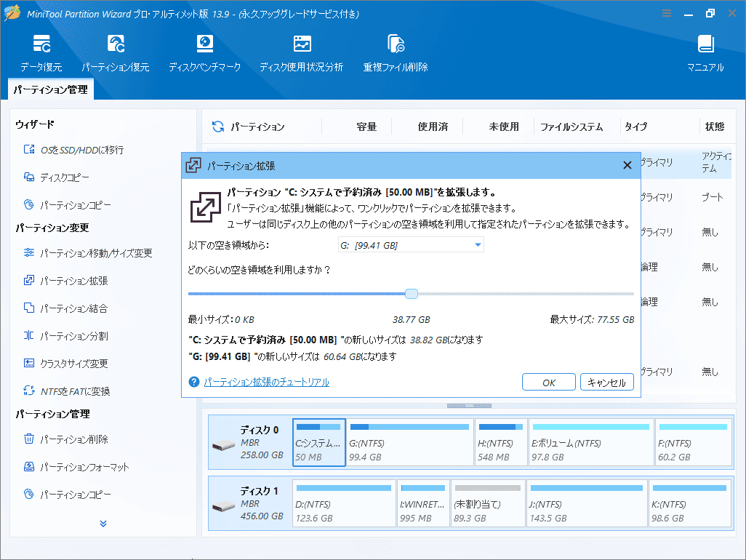Open ディスク使用状況分析
This screenshot has height=560, width=746.
(x=302, y=52)
